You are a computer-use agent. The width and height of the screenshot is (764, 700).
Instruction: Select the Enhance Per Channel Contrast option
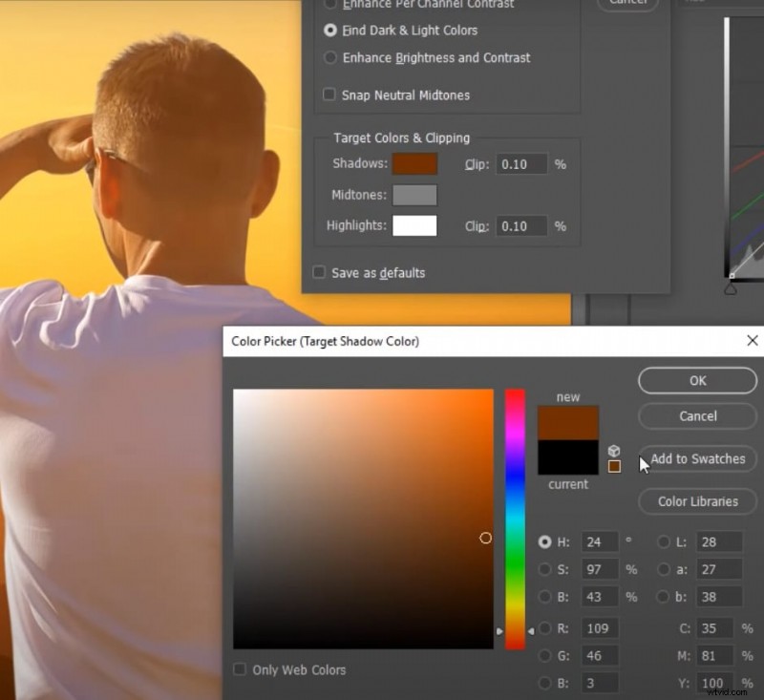coord(329,4)
